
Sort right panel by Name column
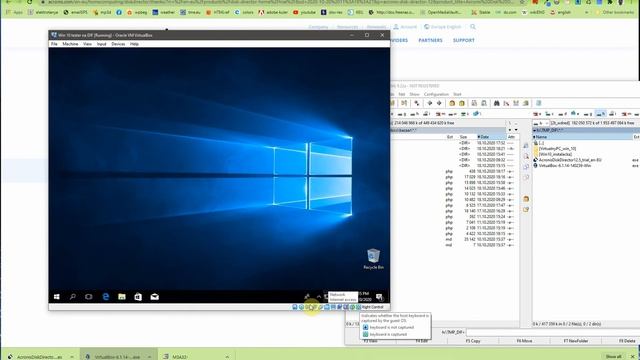point(583,137)
